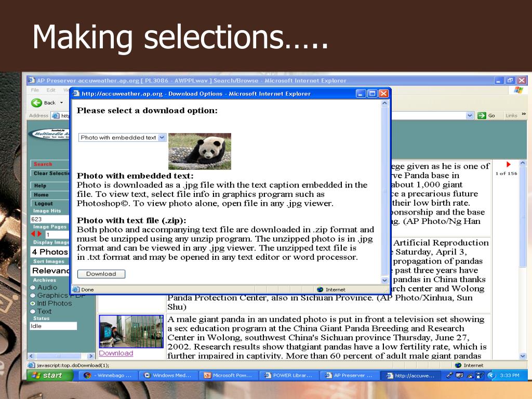Viewport: 532px width, 399px height.
Task: Click the Windows flag logo in browser toolbar
Action: click(x=518, y=90)
